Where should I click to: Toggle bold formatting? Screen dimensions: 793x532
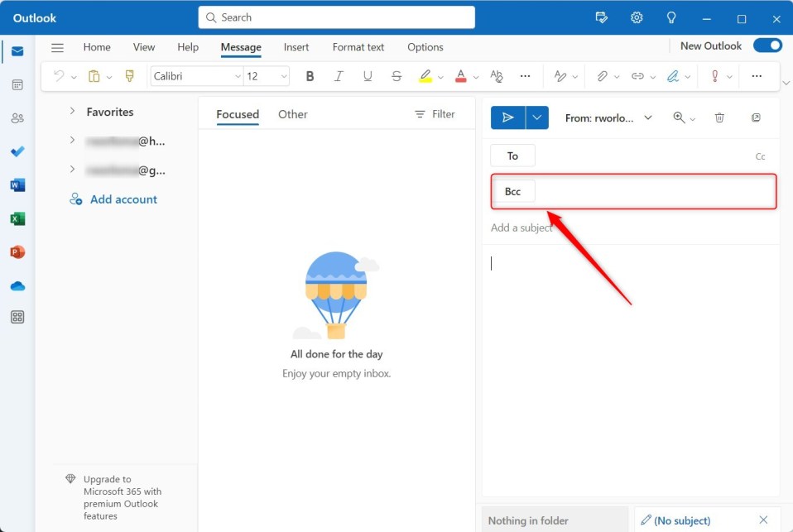click(x=309, y=75)
